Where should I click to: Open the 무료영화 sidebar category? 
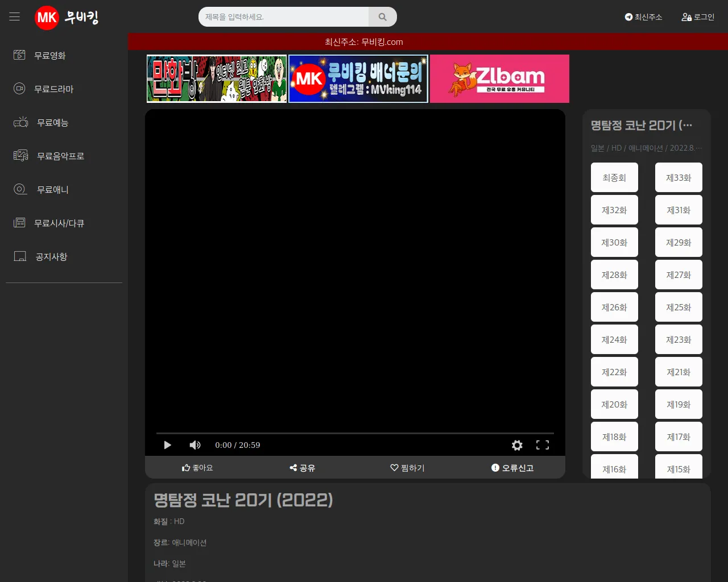(x=49, y=56)
